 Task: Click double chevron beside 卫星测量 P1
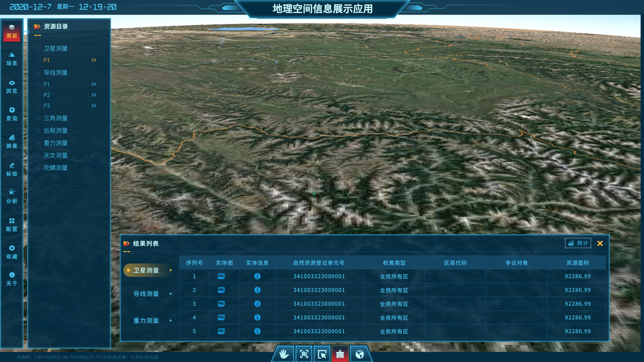click(x=94, y=60)
